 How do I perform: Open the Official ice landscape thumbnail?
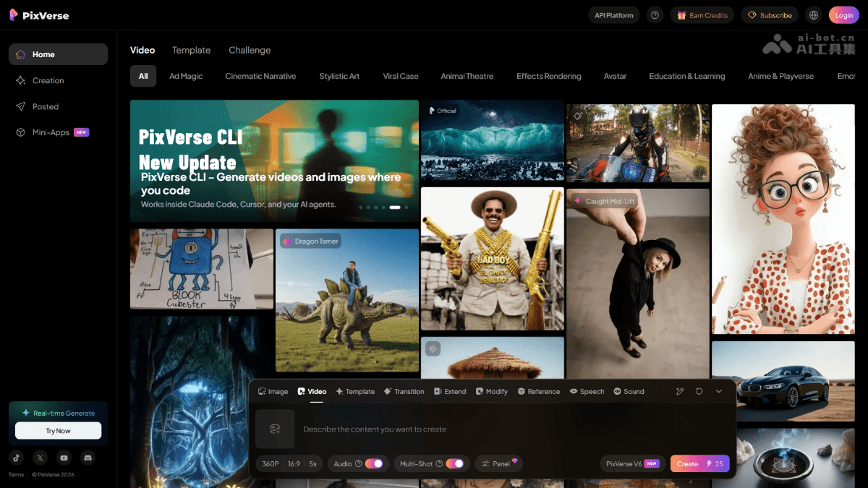tap(493, 140)
